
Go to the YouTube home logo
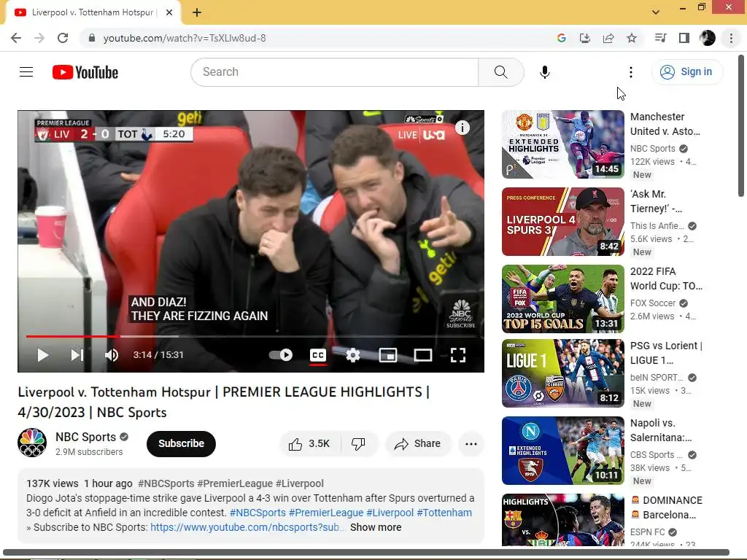coord(85,72)
